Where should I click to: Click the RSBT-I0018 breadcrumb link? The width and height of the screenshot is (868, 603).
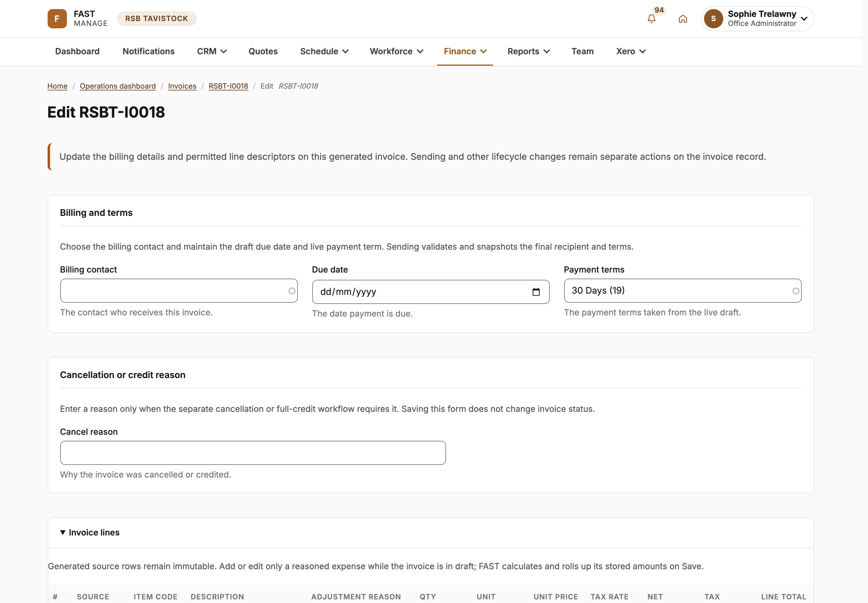228,86
